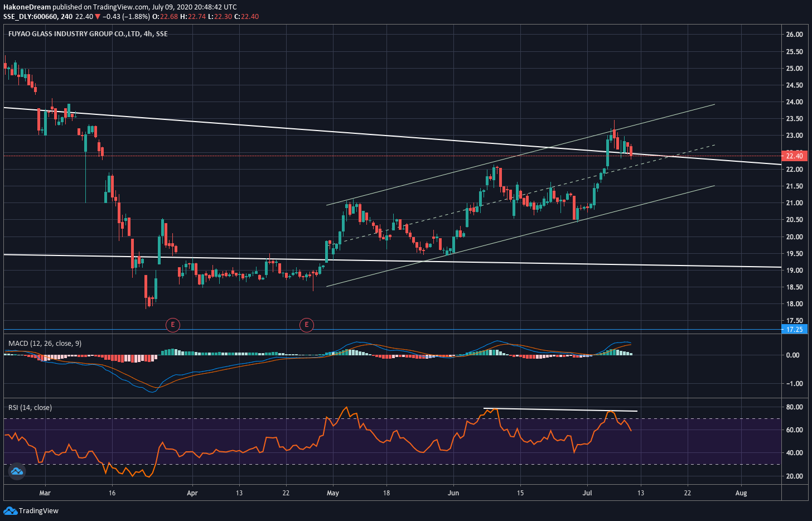
Task: Click the 26.00 price axis label
Action: [x=794, y=35]
